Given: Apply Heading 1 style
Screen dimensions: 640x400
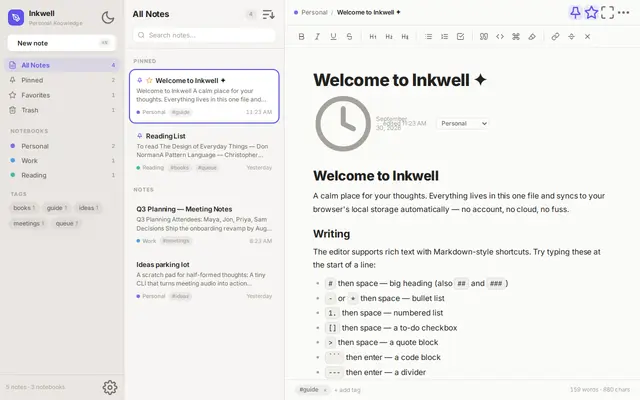Looking at the screenshot, I should [x=373, y=37].
